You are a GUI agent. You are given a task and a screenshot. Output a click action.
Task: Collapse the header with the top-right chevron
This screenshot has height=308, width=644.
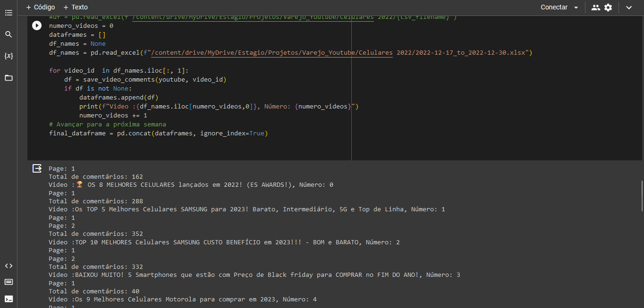[629, 8]
